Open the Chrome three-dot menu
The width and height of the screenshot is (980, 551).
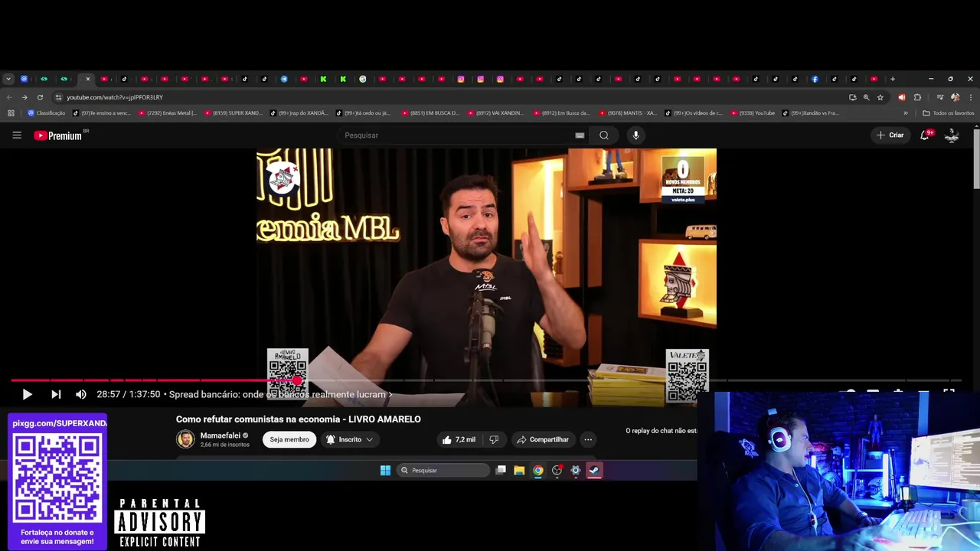(x=971, y=97)
